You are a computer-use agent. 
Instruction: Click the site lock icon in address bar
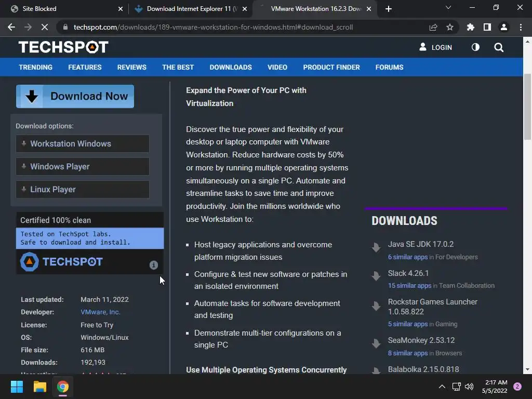[65, 27]
